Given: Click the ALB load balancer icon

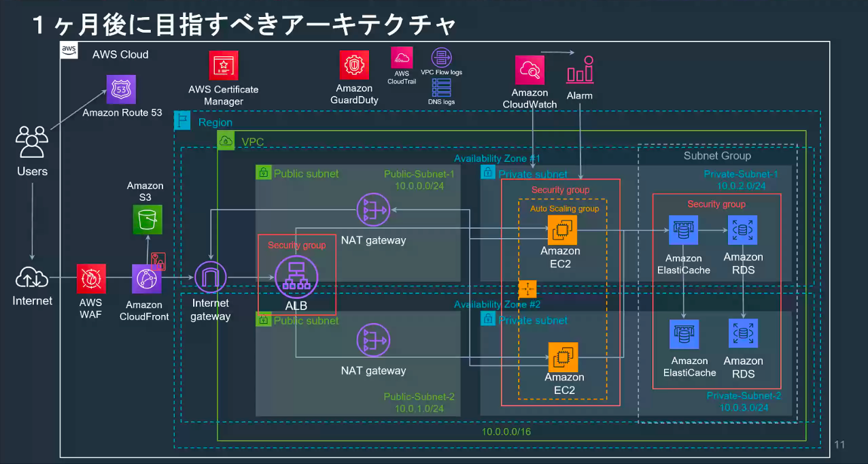Looking at the screenshot, I should point(296,278).
